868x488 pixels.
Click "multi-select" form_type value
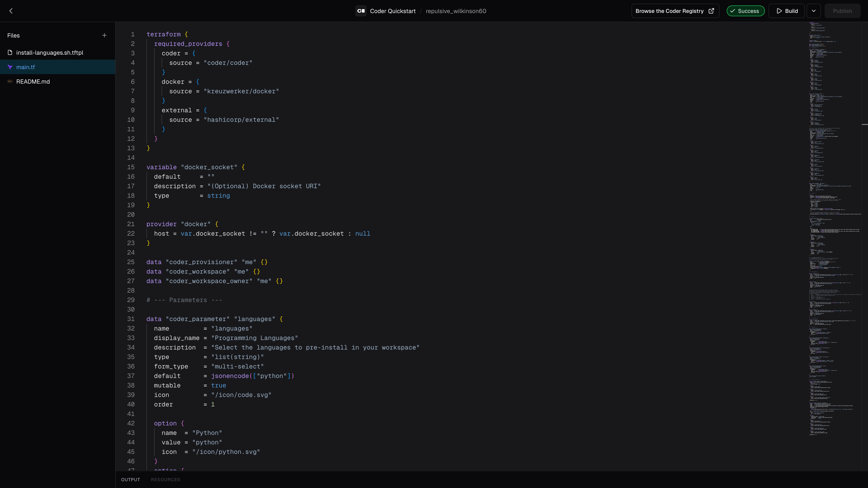coord(237,366)
